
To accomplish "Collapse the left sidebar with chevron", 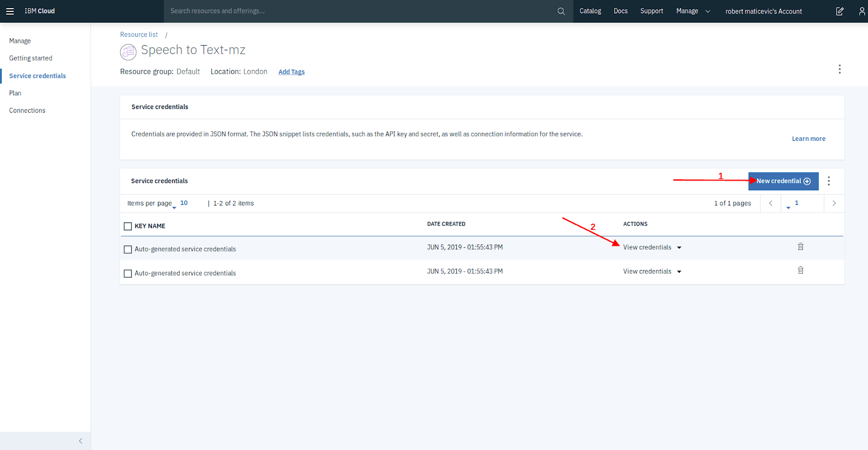I will (x=80, y=441).
